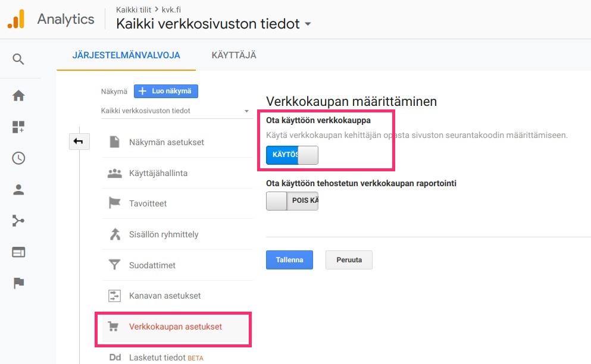The image size is (591, 364).
Task: Click the 'Luo näkymä' button
Action: [166, 91]
